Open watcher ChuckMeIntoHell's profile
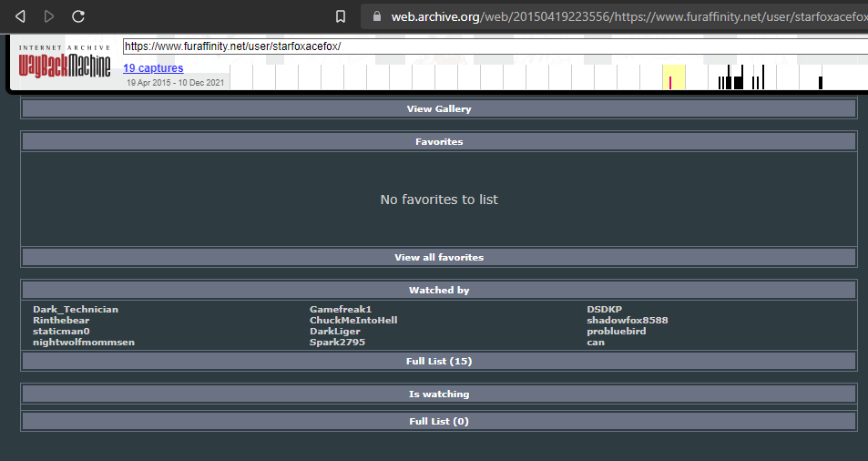 point(353,321)
